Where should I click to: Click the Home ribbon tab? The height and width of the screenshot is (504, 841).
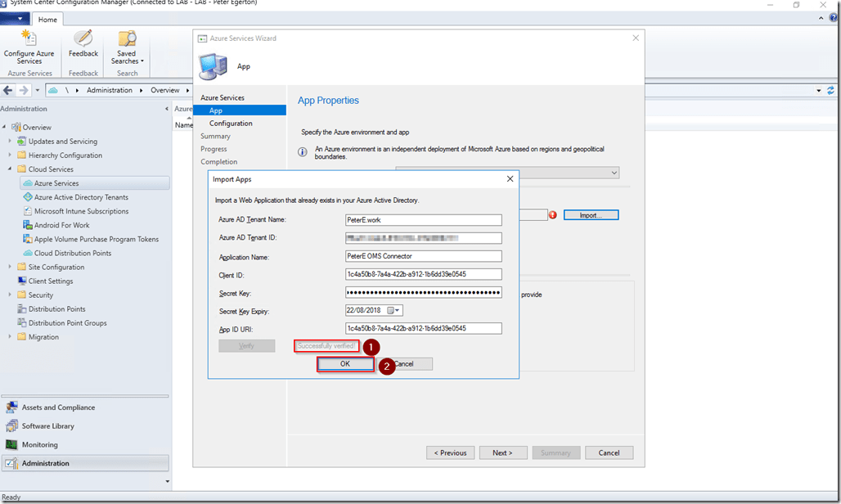[47, 20]
